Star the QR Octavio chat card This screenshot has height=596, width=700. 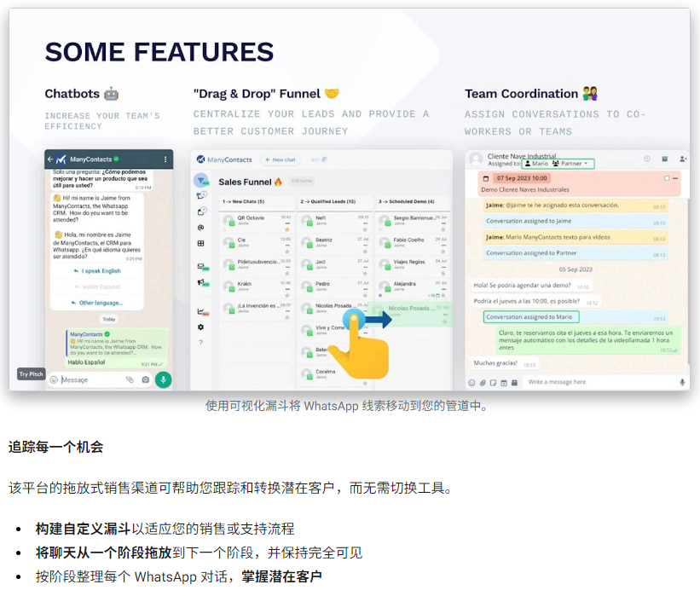point(286,229)
